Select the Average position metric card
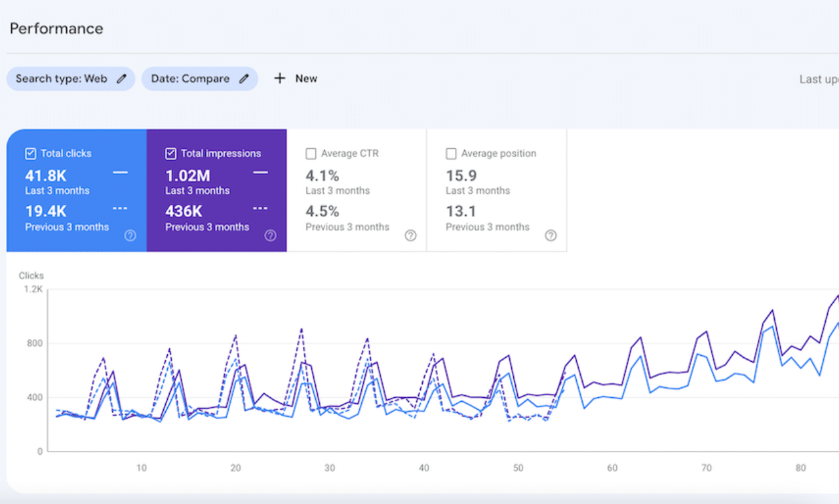Image resolution: width=839 pixels, height=504 pixels. pos(497,190)
